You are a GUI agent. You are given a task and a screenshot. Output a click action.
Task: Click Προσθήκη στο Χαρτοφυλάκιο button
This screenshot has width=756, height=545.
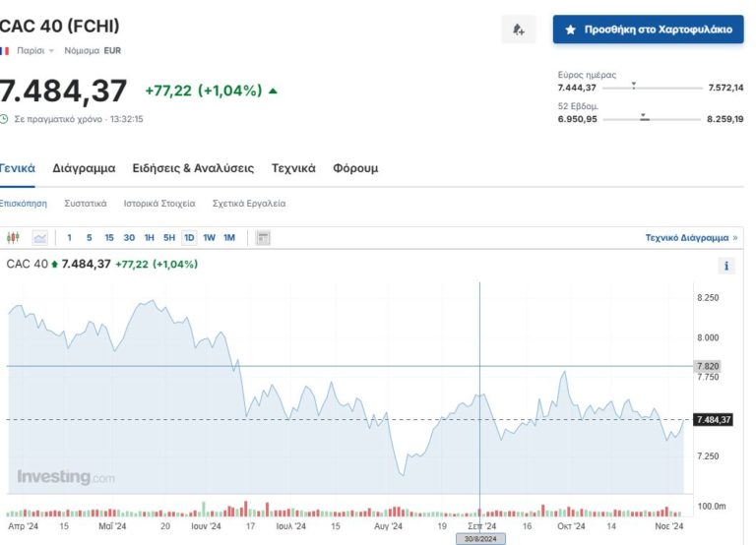pos(648,30)
